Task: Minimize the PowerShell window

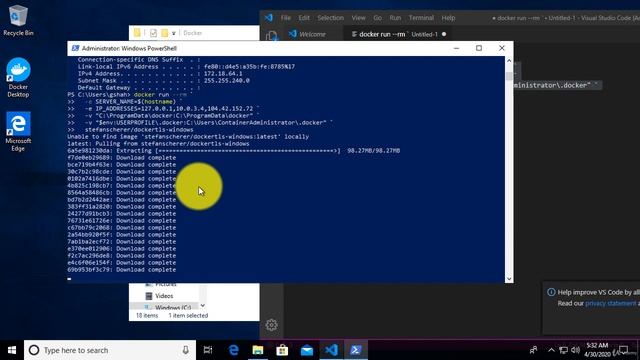Action: point(456,48)
